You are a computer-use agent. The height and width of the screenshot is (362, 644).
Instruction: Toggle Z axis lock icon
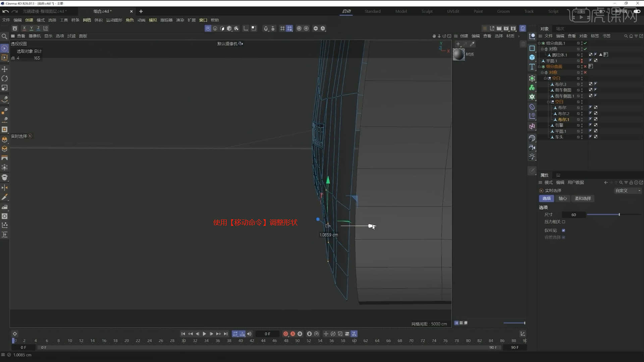38,28
